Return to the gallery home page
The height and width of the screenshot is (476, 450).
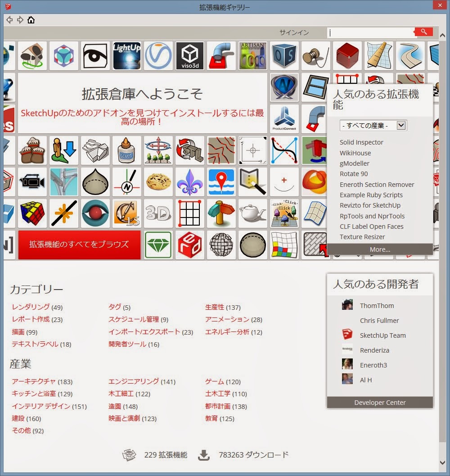point(31,20)
